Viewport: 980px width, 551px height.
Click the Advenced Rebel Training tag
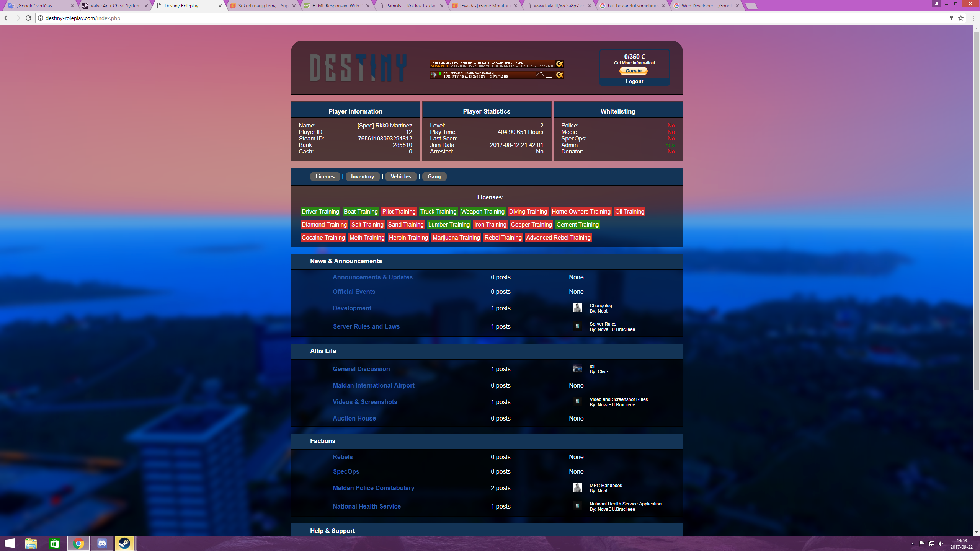pyautogui.click(x=558, y=238)
